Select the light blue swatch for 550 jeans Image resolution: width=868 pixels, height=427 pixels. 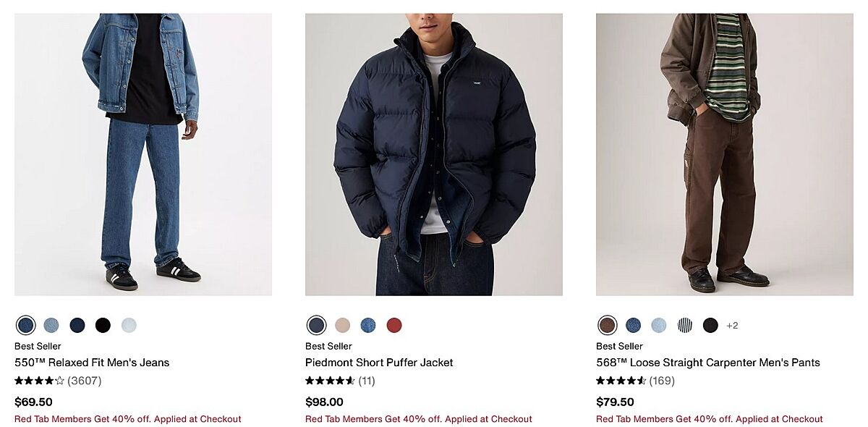51,325
